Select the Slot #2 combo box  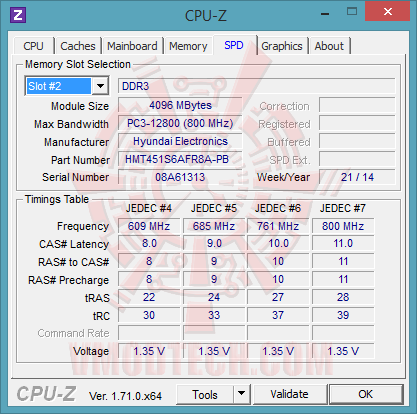coord(67,86)
